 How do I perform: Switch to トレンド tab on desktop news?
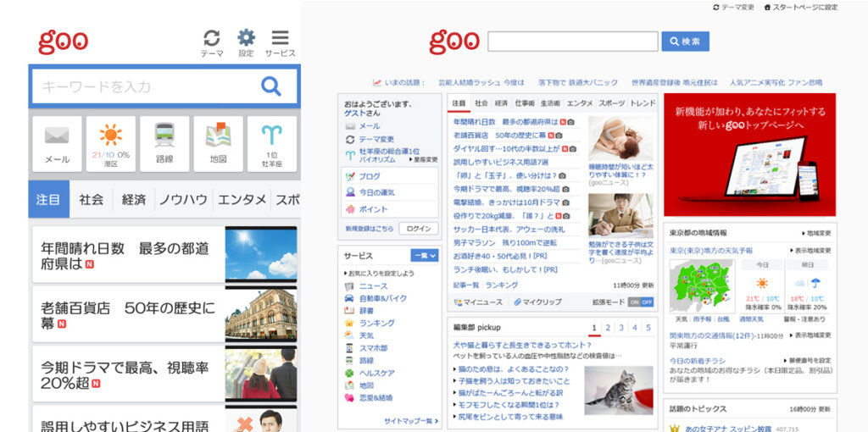pos(643,103)
